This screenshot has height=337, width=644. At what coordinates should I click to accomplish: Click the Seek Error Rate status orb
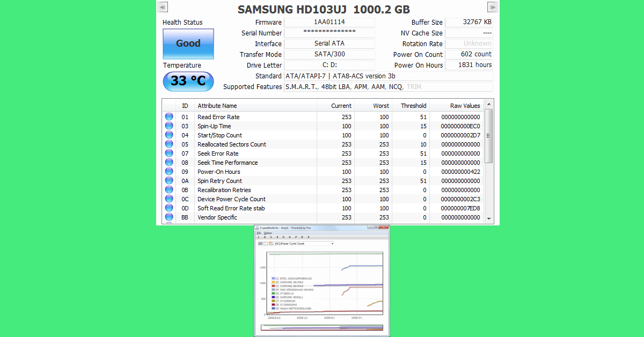(169, 153)
